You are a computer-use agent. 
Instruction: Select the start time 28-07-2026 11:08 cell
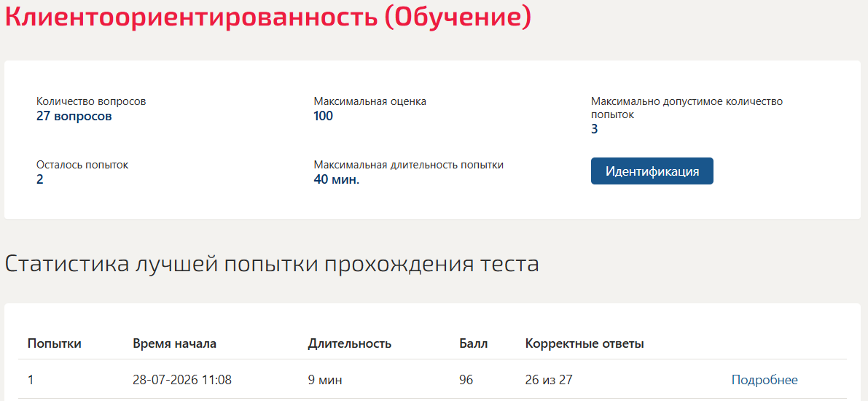coord(182,380)
